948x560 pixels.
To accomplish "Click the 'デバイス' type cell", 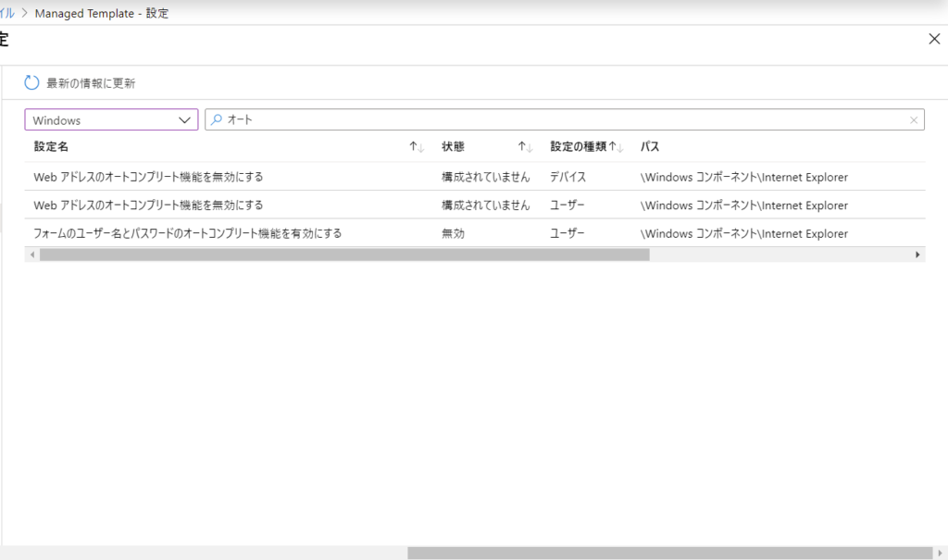I will [x=568, y=177].
